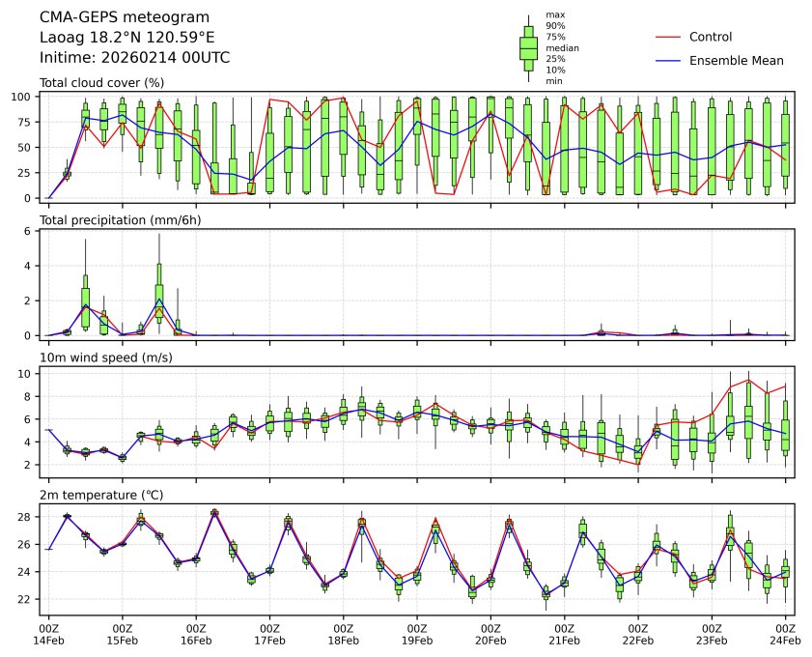
Task: Click the '2m temperature (℃)' panel title
Action: 99,495
